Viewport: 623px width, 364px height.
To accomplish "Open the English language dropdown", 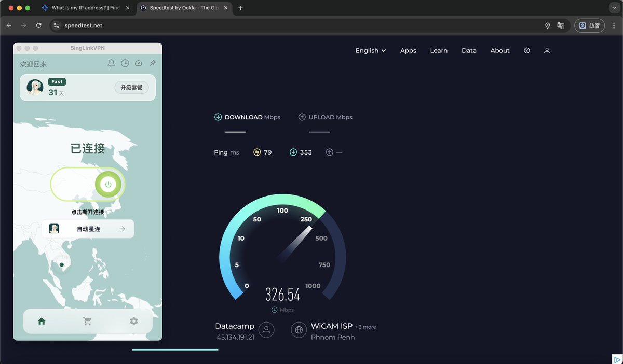I will point(371,51).
